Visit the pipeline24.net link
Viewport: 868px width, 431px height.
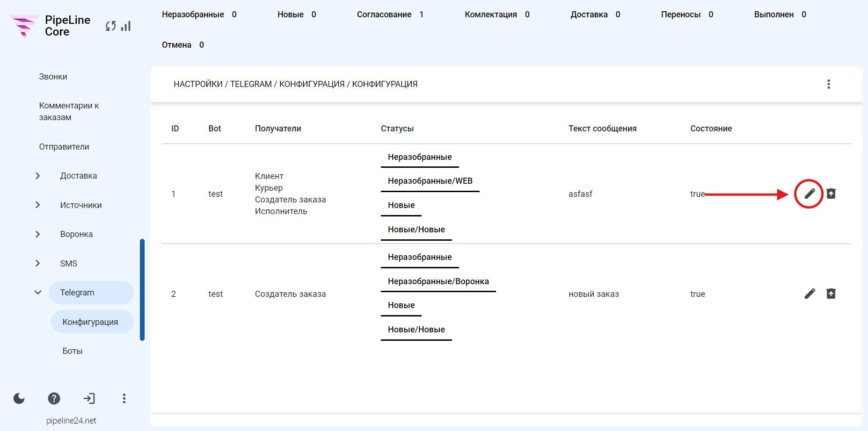click(71, 421)
